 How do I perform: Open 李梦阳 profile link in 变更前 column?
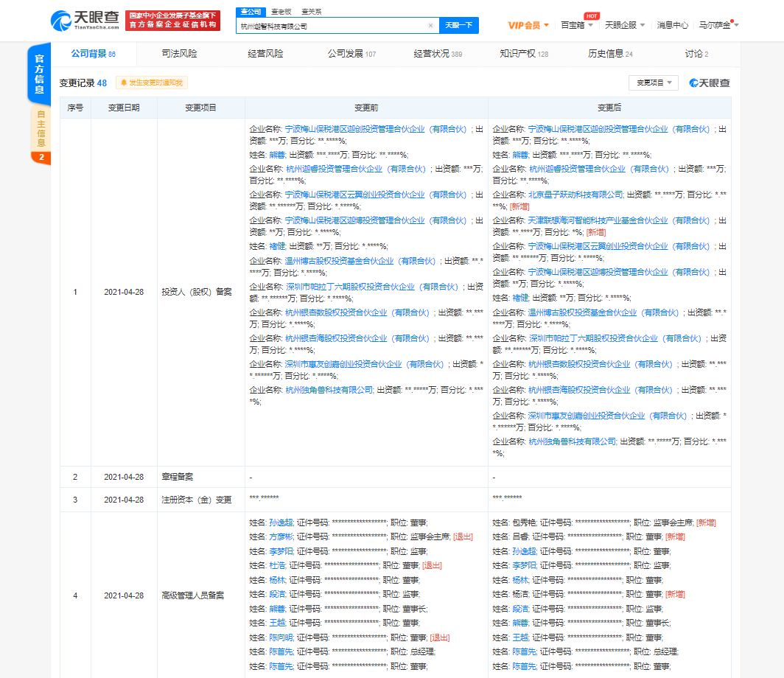tap(281, 551)
